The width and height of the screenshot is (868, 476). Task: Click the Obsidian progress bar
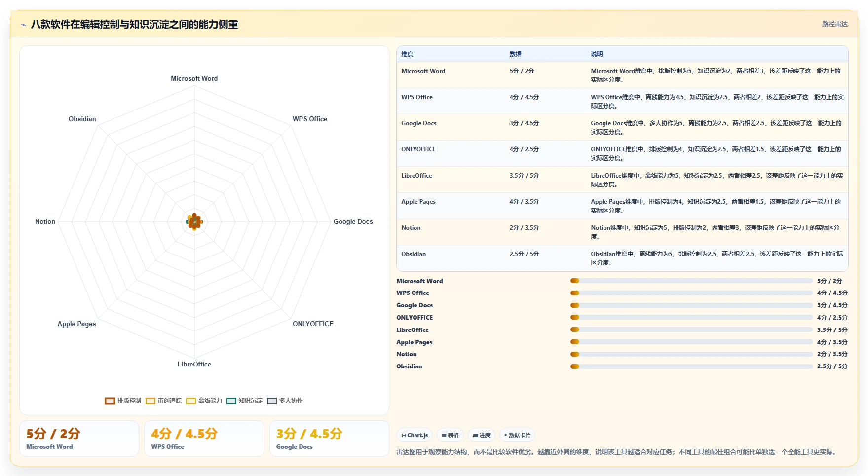point(691,366)
